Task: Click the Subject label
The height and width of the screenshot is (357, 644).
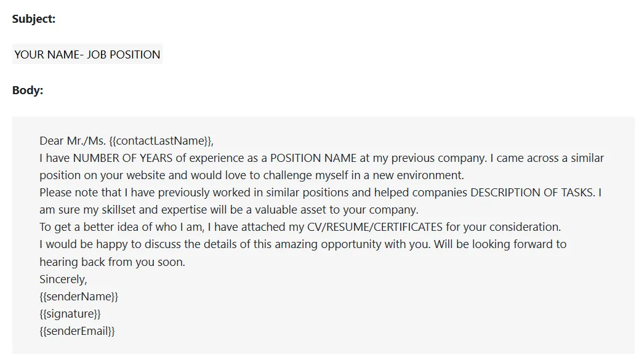Action: 34,19
